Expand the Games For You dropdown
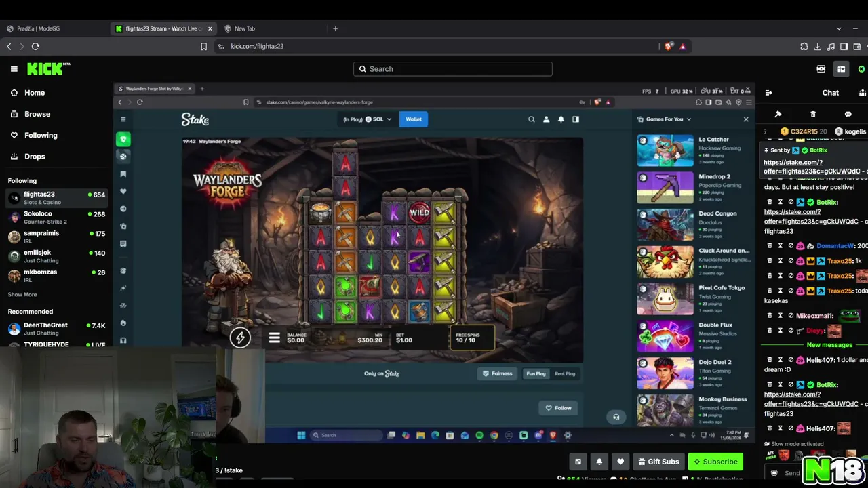The height and width of the screenshot is (488, 868). pyautogui.click(x=665, y=119)
